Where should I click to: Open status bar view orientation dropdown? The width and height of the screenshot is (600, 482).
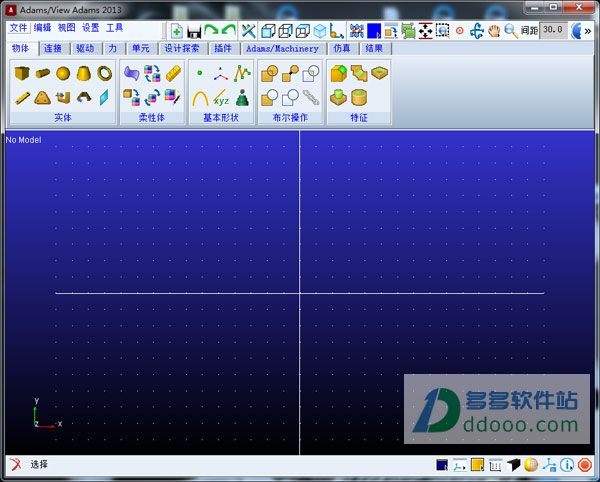460,465
